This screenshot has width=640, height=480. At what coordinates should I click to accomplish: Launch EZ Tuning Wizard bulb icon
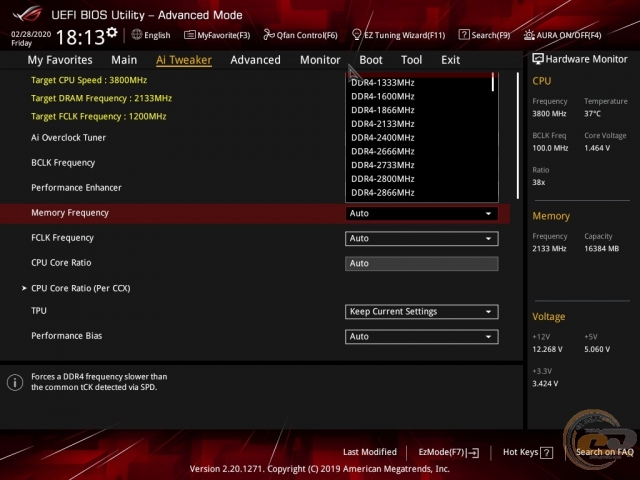coord(356,35)
